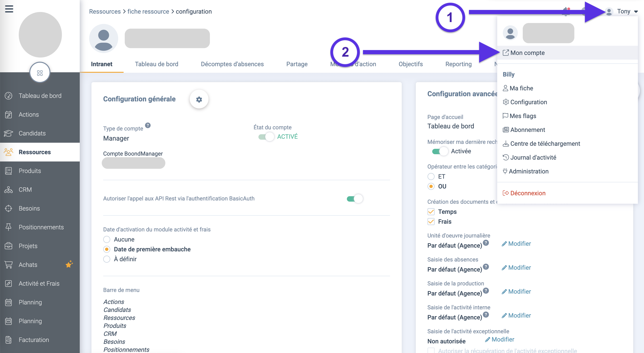Open Journal d'activité menu entry
The width and height of the screenshot is (644, 353).
tap(533, 157)
